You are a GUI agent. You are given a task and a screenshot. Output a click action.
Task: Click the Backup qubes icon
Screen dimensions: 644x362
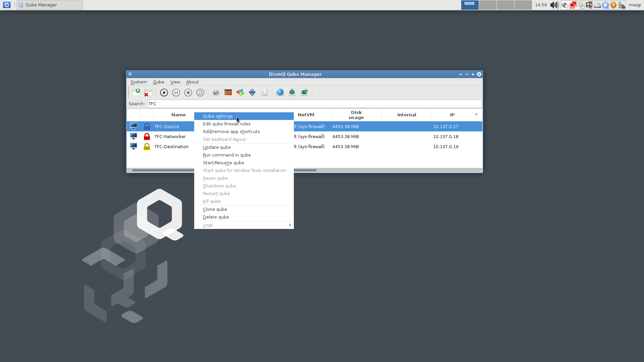[x=292, y=93]
